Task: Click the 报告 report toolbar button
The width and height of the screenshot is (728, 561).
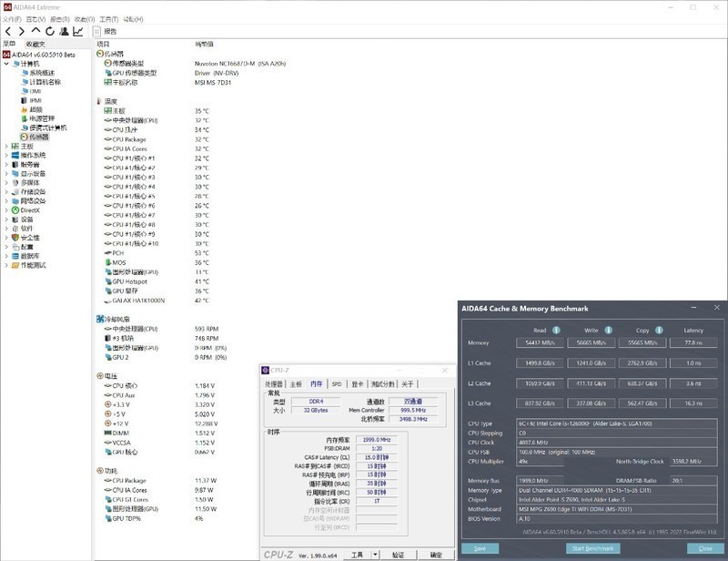Action: [106, 31]
